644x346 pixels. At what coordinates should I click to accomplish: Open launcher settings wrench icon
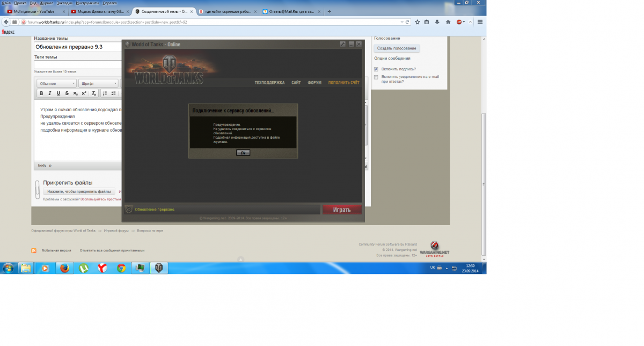pyautogui.click(x=342, y=44)
